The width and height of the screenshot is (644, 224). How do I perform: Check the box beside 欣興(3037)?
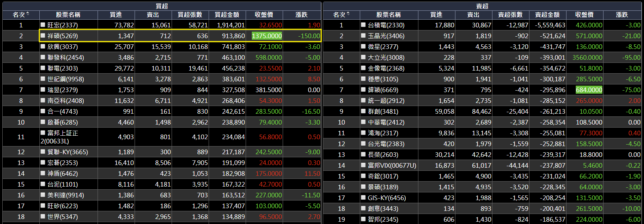(x=43, y=46)
